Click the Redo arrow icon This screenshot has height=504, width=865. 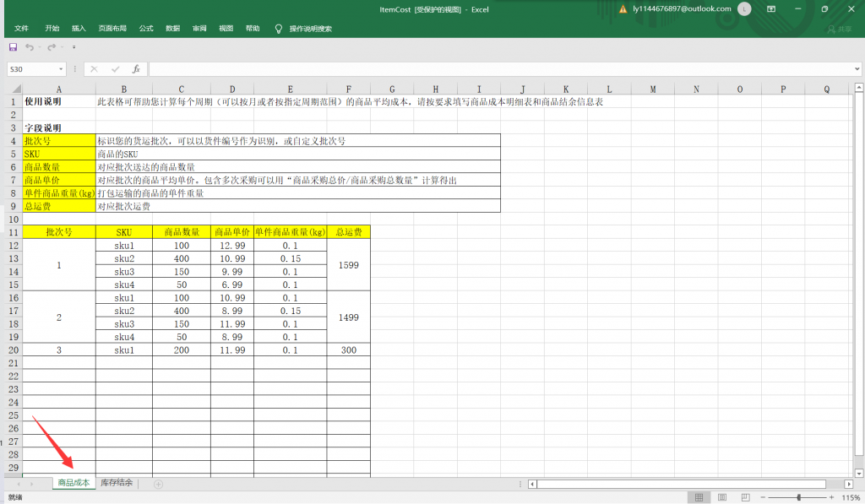(x=52, y=47)
